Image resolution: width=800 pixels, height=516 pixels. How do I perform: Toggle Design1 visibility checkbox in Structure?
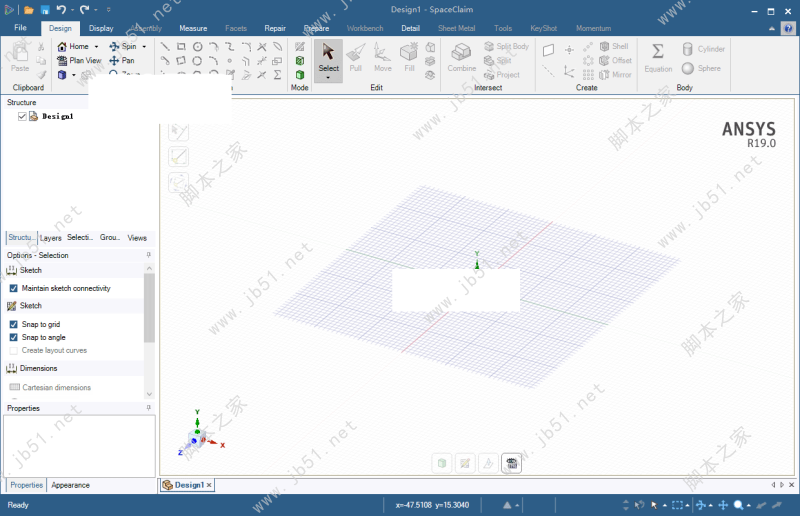pos(22,116)
